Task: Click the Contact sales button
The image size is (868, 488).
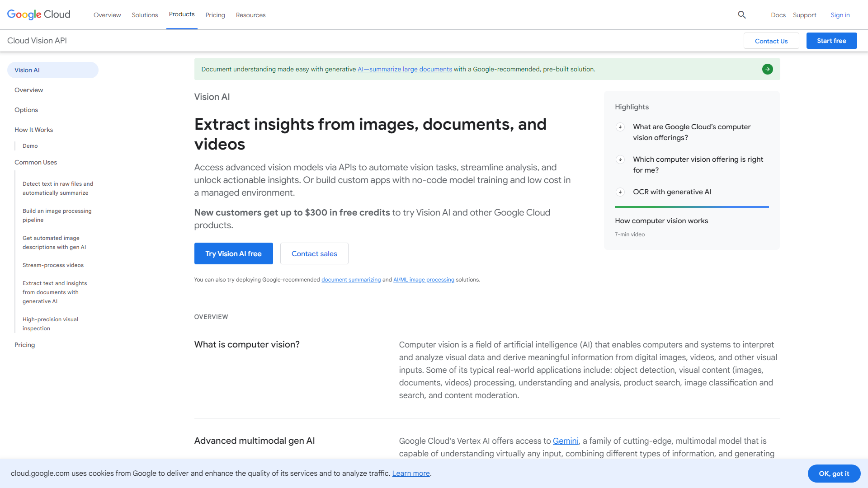Action: [314, 253]
